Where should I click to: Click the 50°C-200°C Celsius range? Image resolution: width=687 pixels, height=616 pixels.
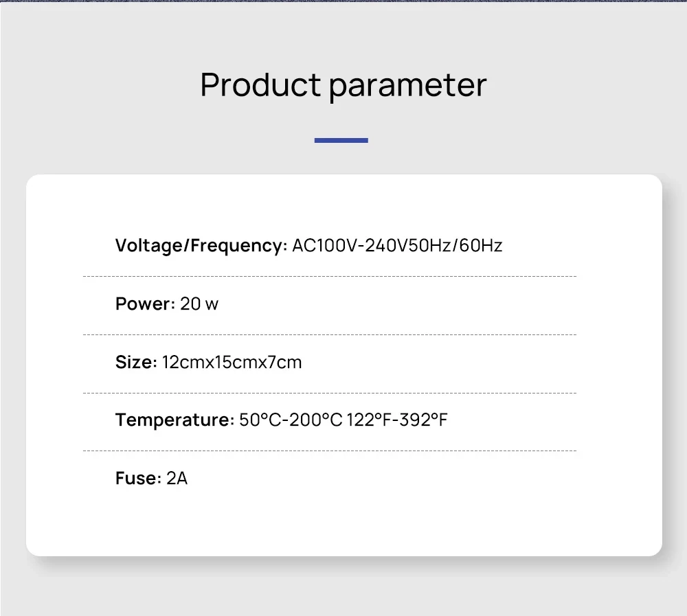291,420
